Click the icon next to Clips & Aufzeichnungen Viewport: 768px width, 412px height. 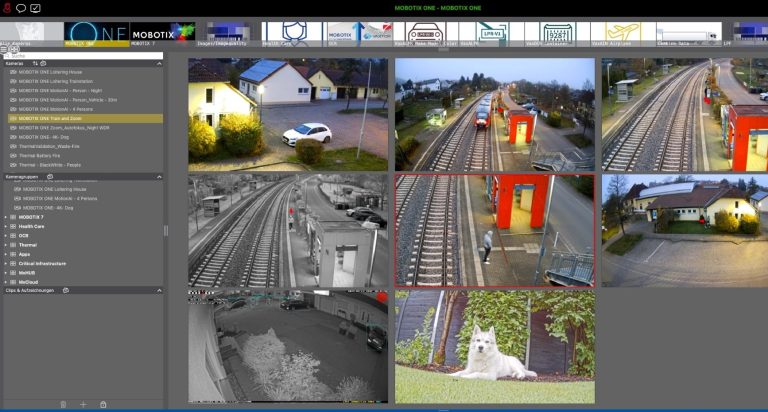pyautogui.click(x=66, y=291)
